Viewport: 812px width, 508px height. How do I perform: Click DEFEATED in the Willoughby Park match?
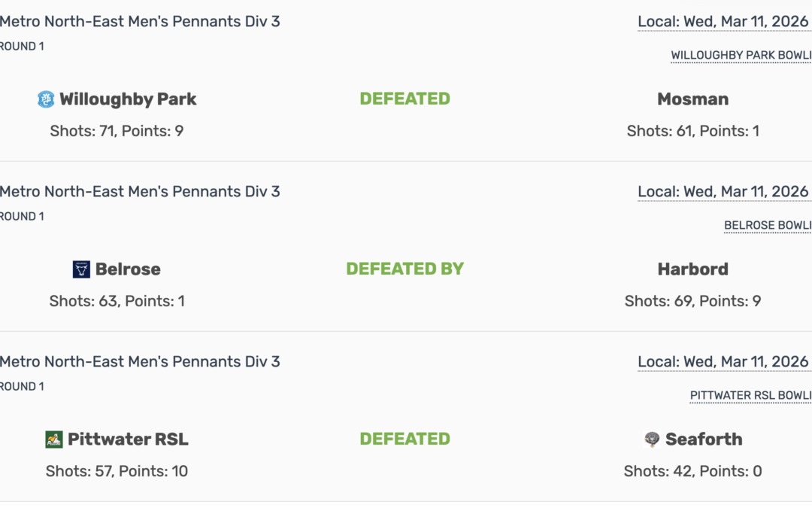405,99
